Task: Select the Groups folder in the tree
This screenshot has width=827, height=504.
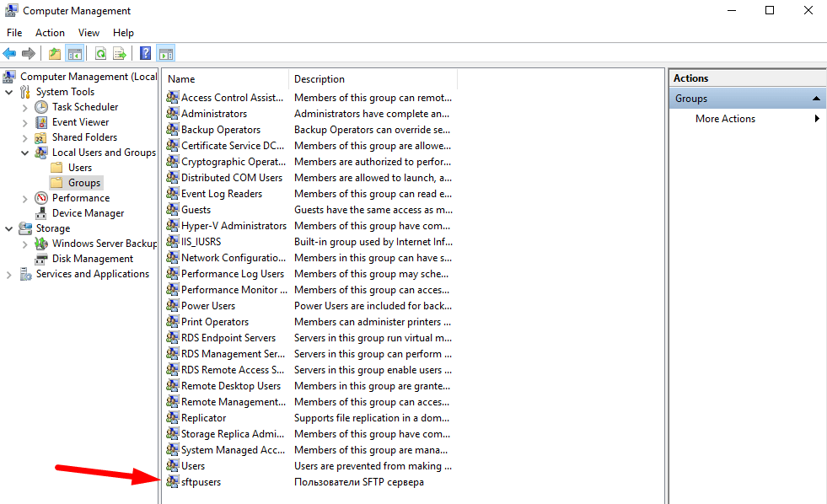Action: [x=83, y=183]
